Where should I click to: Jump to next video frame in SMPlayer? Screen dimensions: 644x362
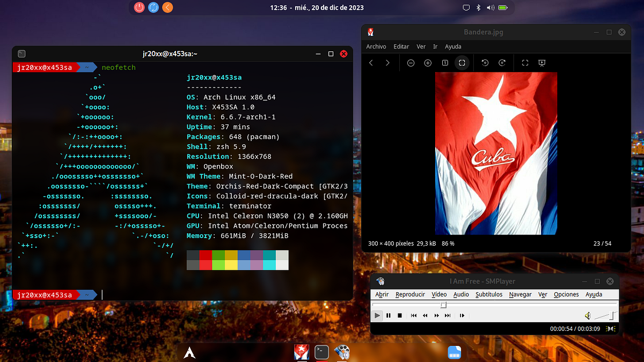pyautogui.click(x=462, y=315)
